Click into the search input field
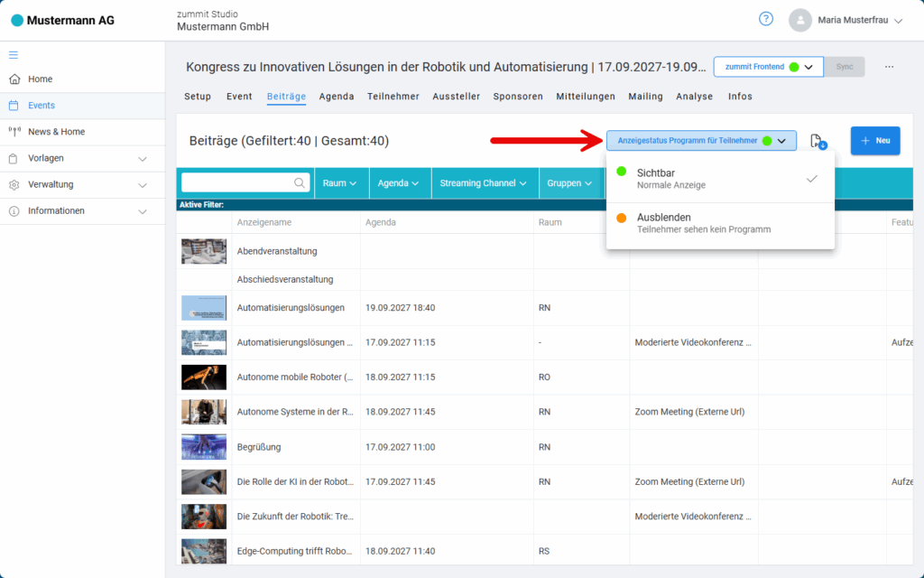 238,183
